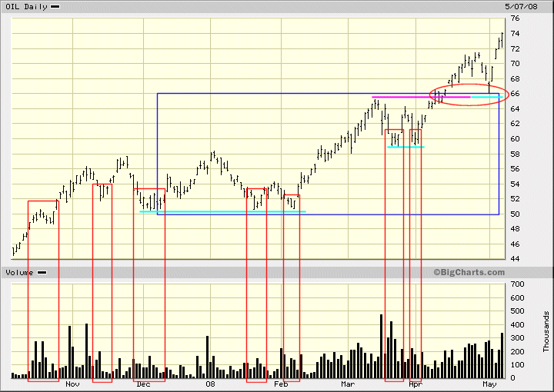Click the May month label

(x=489, y=384)
